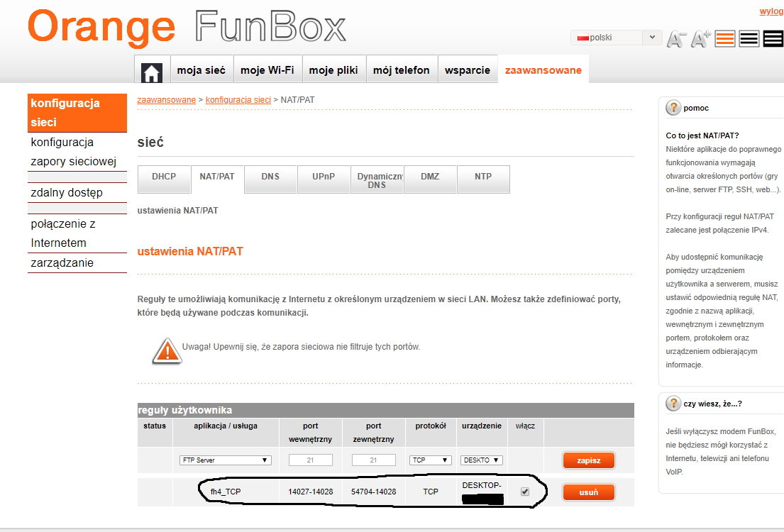Screen dimensions: 784x532
Task: Open zdalny dostęp in the sidebar
Action: [x=77, y=192]
